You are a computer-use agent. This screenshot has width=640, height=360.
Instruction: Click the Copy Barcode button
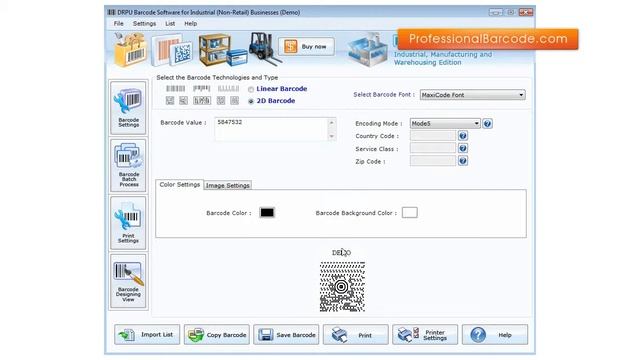(x=217, y=335)
